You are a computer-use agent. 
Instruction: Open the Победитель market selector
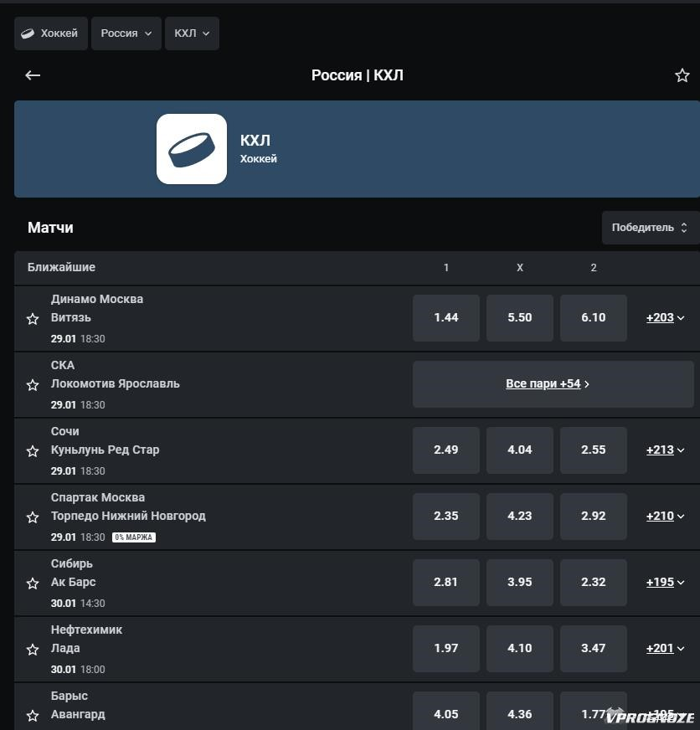(x=650, y=228)
